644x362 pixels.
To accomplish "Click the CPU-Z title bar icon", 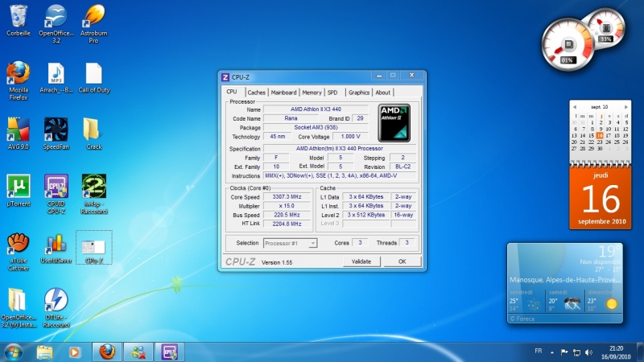I will [x=225, y=77].
